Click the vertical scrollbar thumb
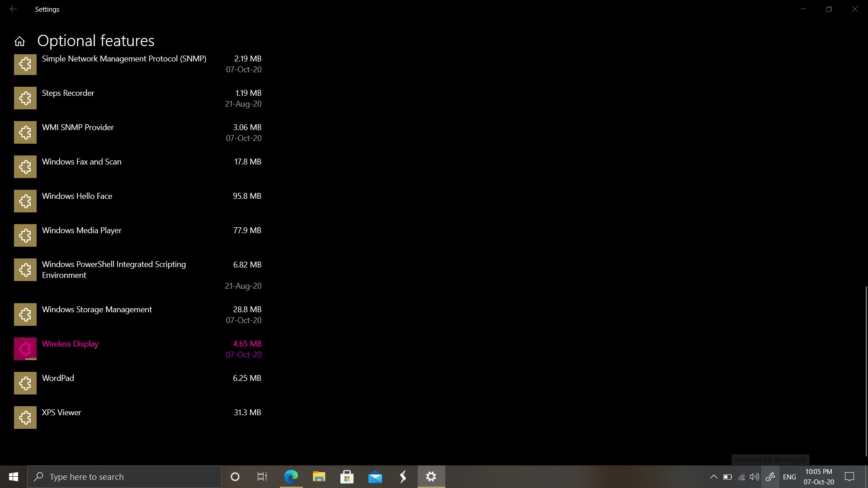 coord(866,371)
